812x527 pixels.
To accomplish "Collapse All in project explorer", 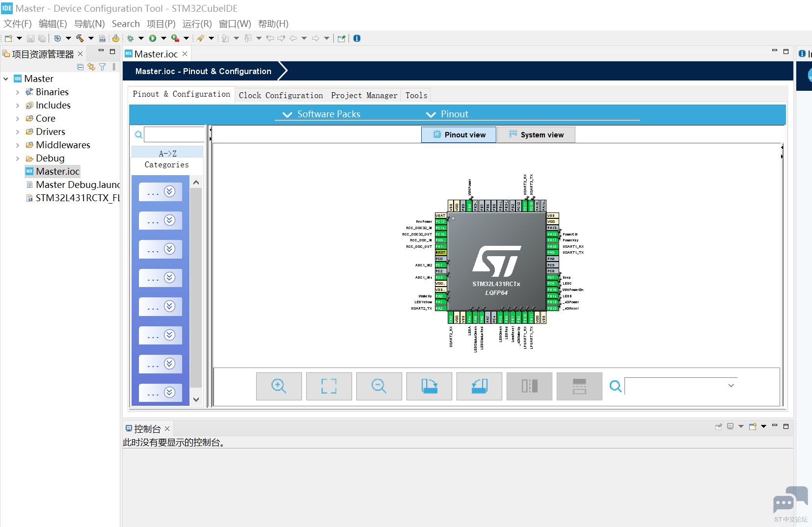I will coord(81,67).
